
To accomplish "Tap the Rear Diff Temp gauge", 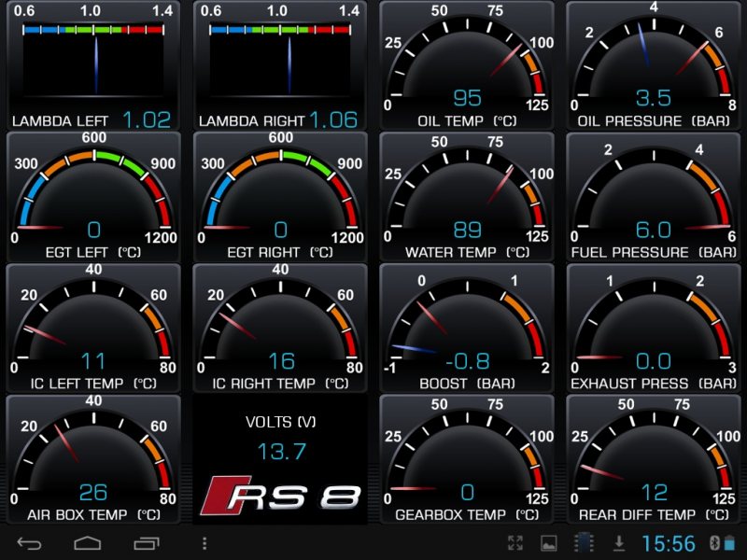I will click(654, 459).
